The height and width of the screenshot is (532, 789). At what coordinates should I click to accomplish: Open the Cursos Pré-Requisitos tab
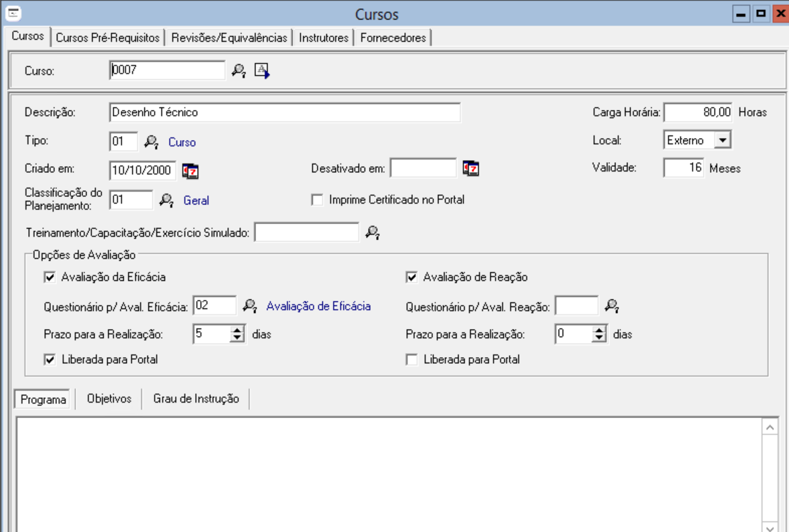point(108,38)
